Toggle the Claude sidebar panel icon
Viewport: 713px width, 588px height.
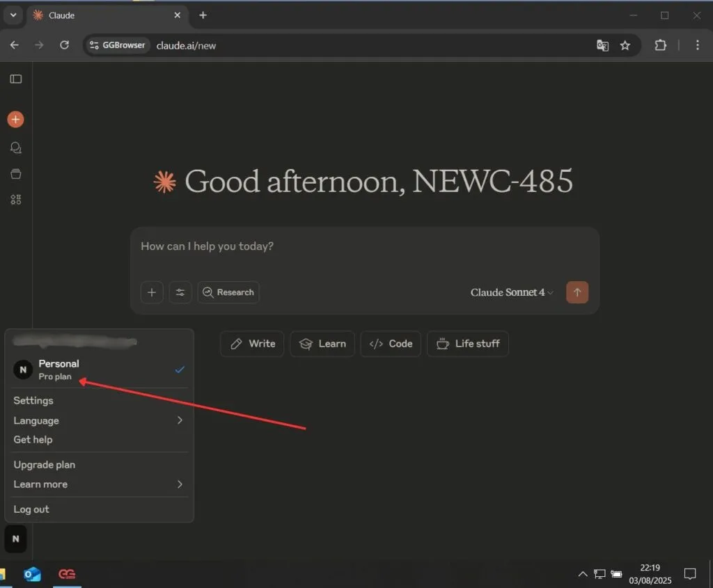click(x=16, y=79)
